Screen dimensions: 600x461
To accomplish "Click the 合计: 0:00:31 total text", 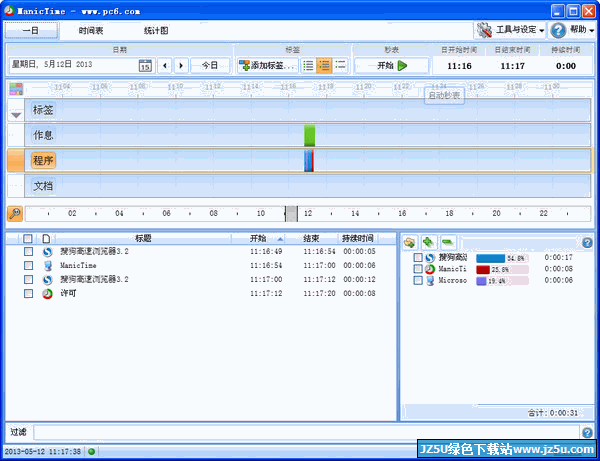I will click(x=553, y=413).
